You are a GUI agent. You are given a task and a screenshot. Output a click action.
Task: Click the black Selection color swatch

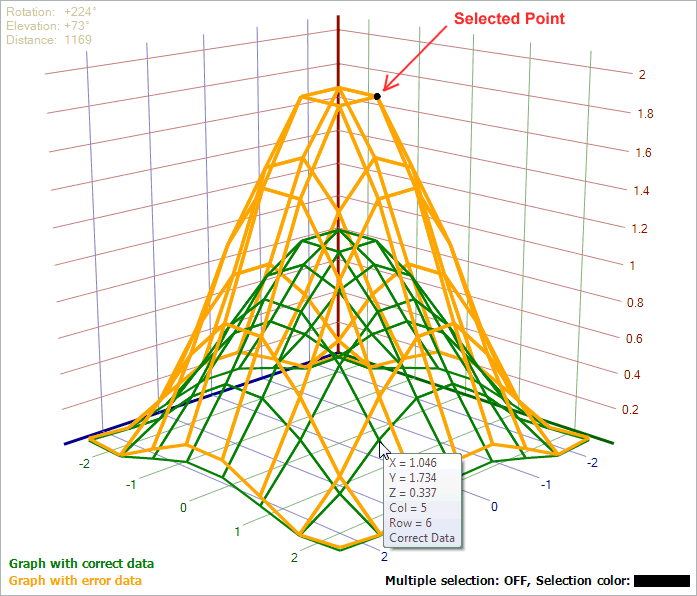point(661,581)
